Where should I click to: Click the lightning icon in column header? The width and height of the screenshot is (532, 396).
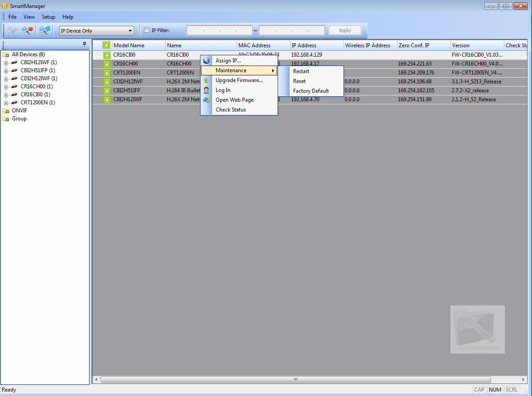click(x=106, y=45)
